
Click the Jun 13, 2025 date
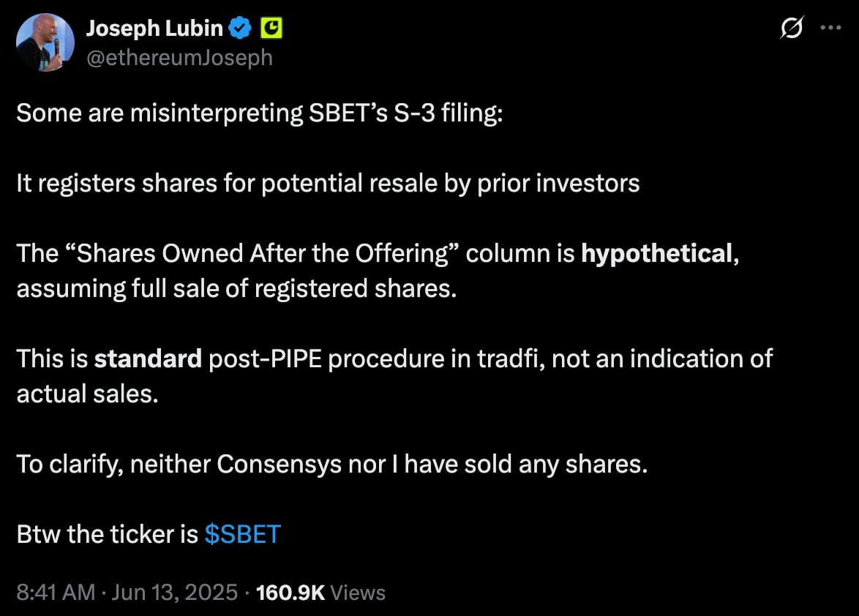click(175, 593)
